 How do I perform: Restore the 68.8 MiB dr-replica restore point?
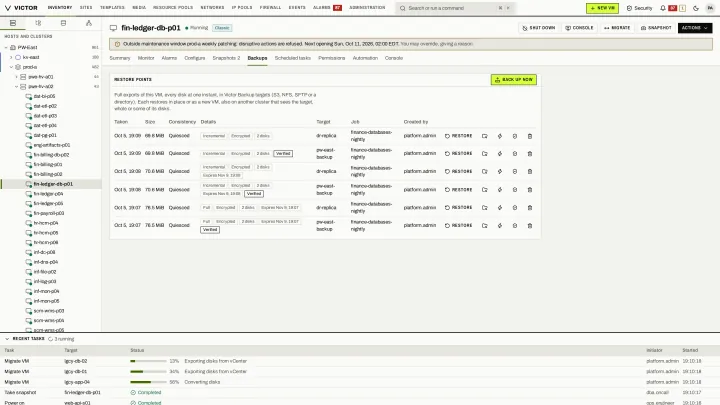point(458,136)
